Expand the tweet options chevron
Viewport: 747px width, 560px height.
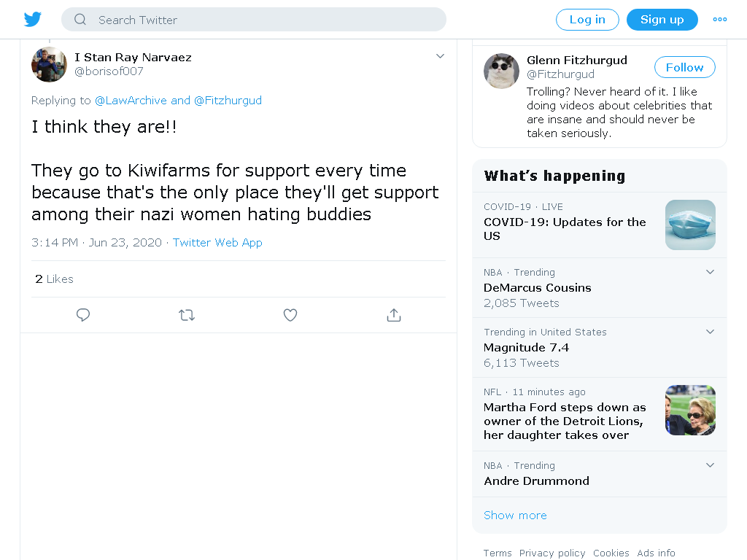pos(440,56)
